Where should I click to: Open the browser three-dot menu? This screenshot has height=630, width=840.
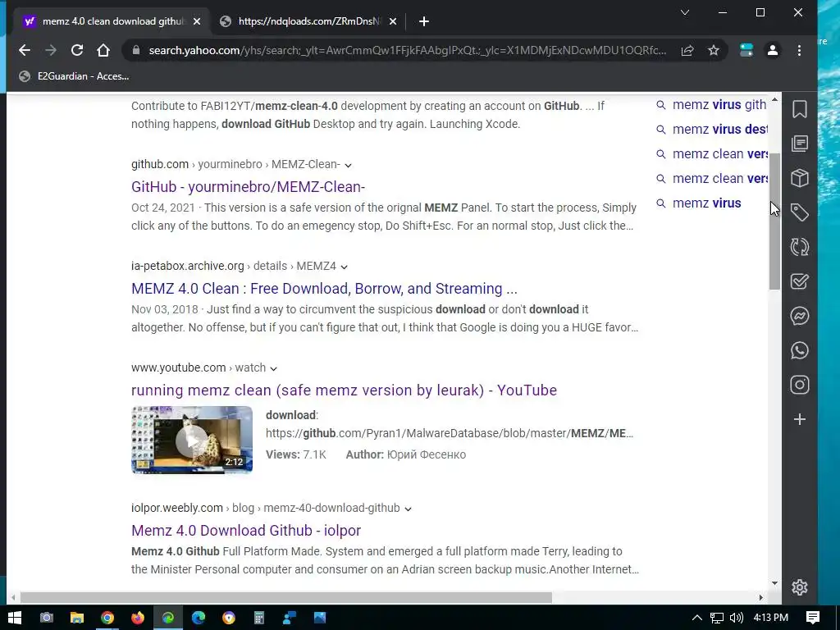799,50
